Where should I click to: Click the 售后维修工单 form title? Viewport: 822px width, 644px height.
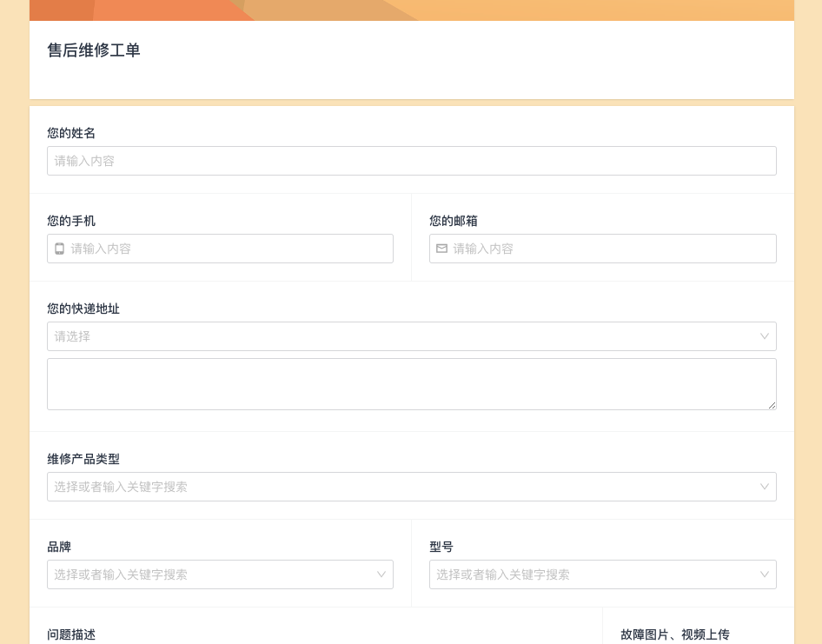[x=94, y=50]
